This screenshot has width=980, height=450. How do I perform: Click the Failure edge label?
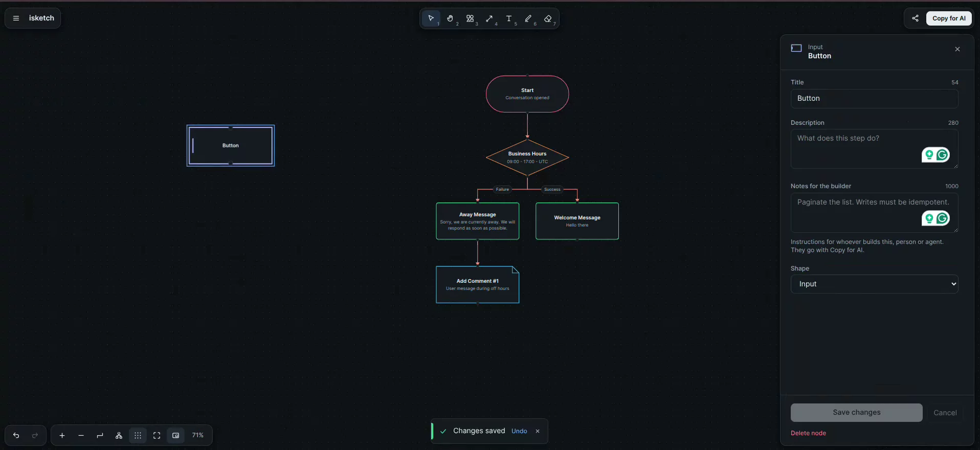tap(502, 189)
